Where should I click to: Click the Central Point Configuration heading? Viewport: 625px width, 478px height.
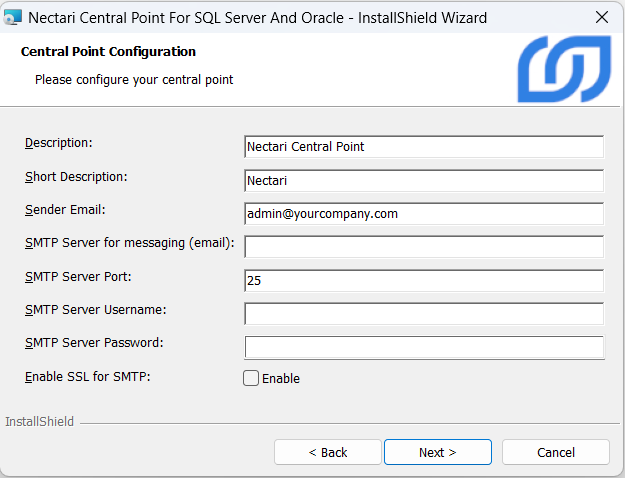tap(108, 52)
